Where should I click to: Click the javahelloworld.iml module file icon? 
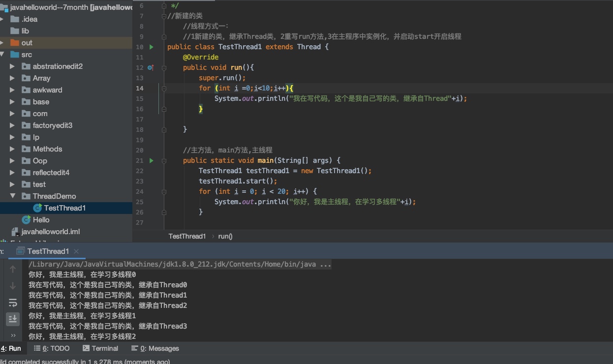click(x=15, y=232)
